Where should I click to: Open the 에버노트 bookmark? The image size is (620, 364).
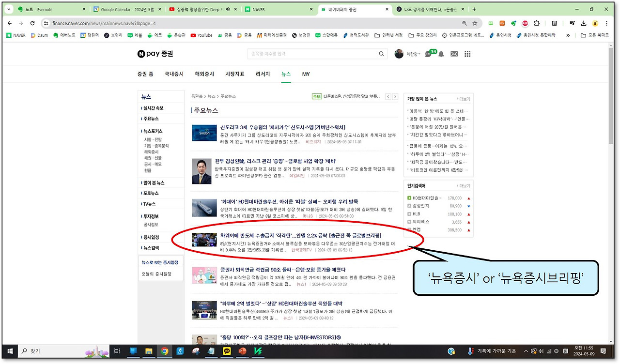tap(64, 35)
